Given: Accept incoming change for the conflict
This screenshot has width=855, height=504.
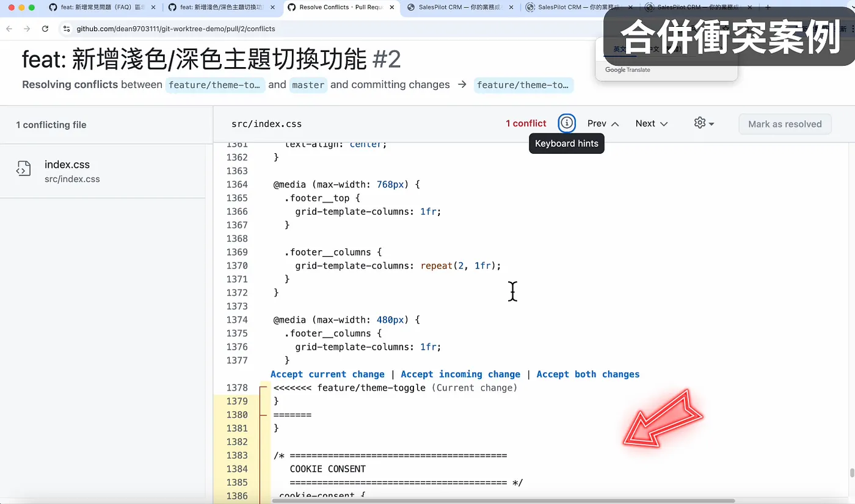Looking at the screenshot, I should pos(460,374).
